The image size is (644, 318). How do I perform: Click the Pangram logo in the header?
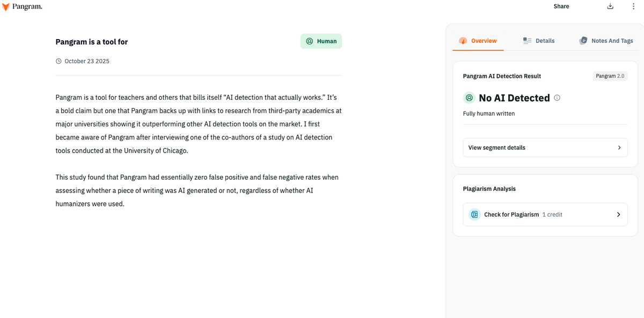23,6
